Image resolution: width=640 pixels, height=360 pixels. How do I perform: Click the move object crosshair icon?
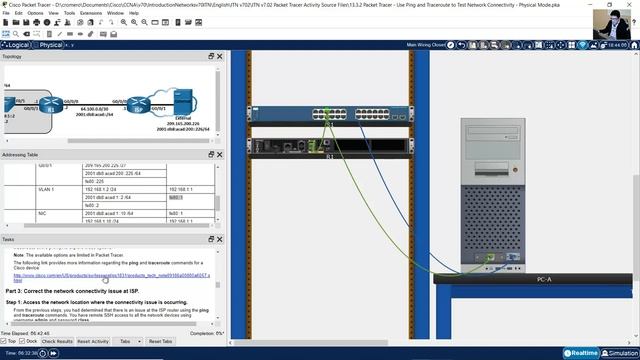(x=560, y=45)
